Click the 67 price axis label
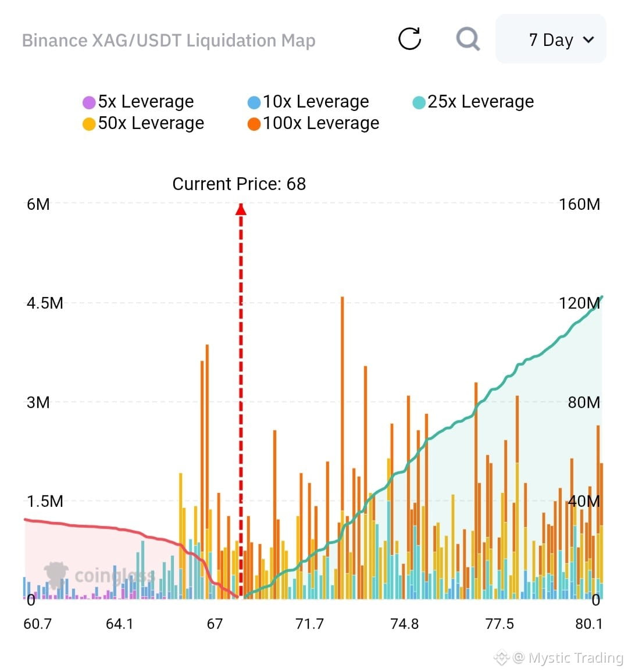 click(x=215, y=624)
